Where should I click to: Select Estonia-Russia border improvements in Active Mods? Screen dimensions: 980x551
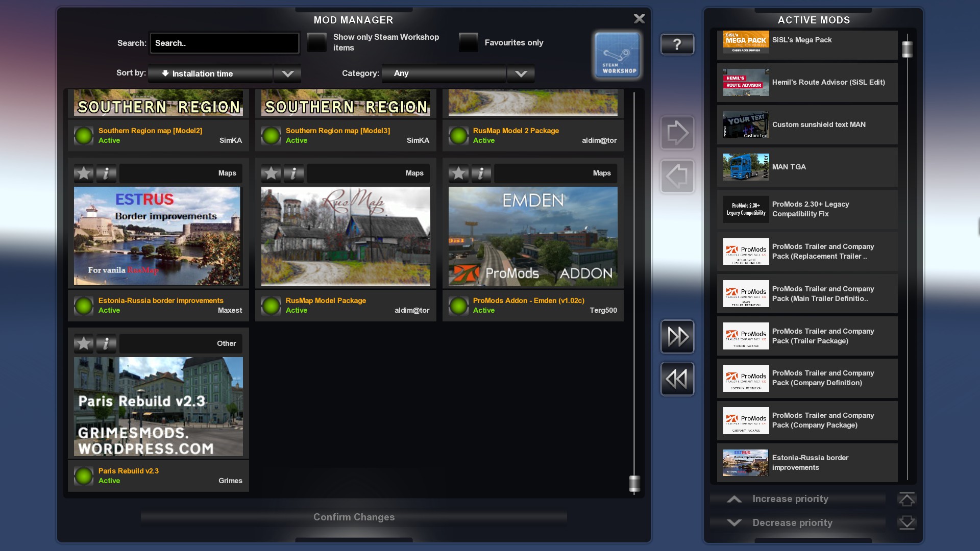[807, 463]
